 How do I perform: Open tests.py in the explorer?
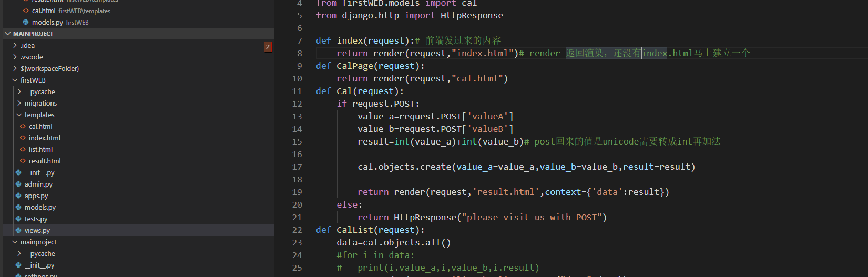click(x=138, y=219)
